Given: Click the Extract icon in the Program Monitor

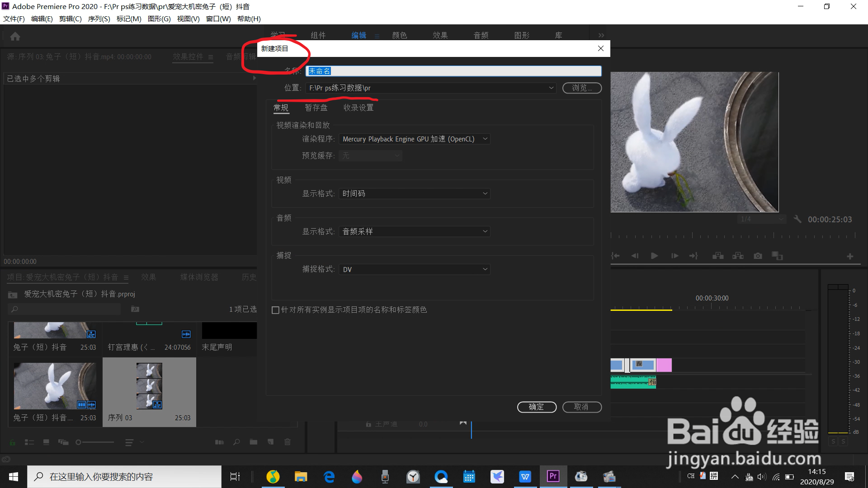Looking at the screenshot, I should (x=738, y=256).
